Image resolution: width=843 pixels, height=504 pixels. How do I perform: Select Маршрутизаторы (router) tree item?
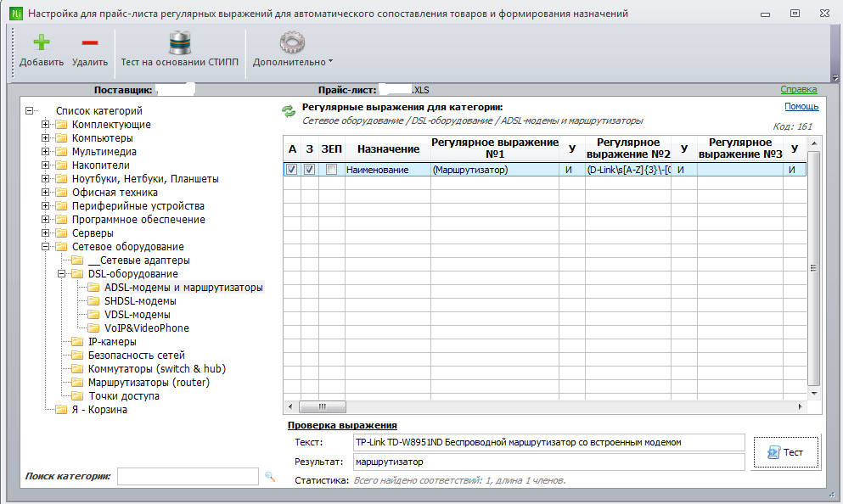pos(149,383)
